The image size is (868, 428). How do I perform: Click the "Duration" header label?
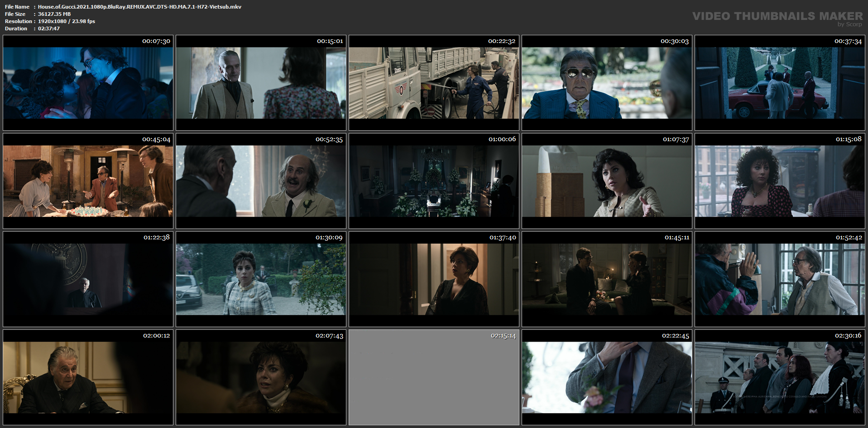pyautogui.click(x=16, y=29)
